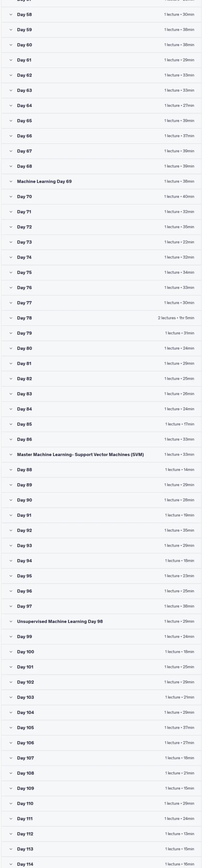Click Unsupervised Machine Learning Day 98 title
This screenshot has height=868, width=203.
pos(60,622)
